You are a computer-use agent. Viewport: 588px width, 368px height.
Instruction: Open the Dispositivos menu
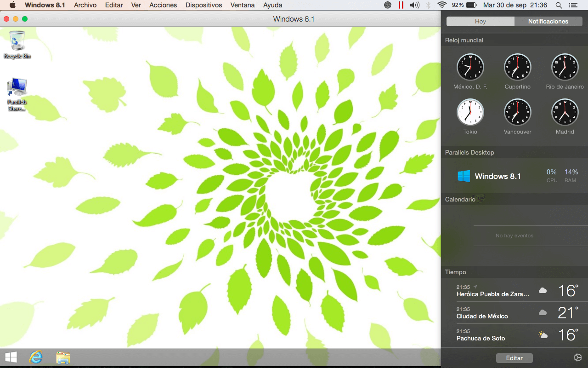(204, 5)
